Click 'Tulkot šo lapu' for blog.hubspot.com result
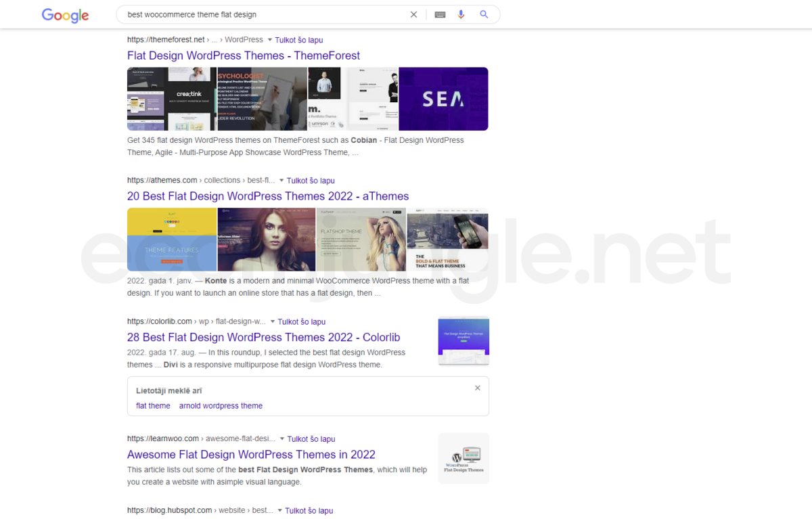This screenshot has width=812, height=519. (x=309, y=511)
